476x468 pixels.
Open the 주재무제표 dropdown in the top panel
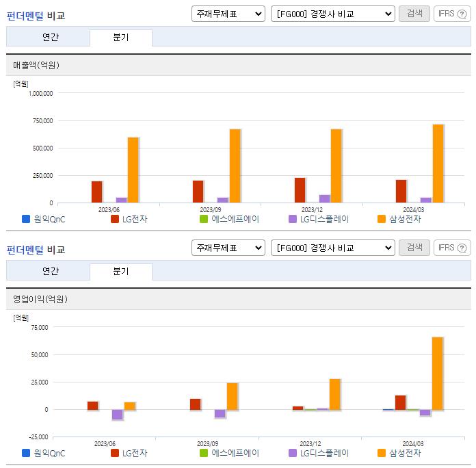pos(228,14)
